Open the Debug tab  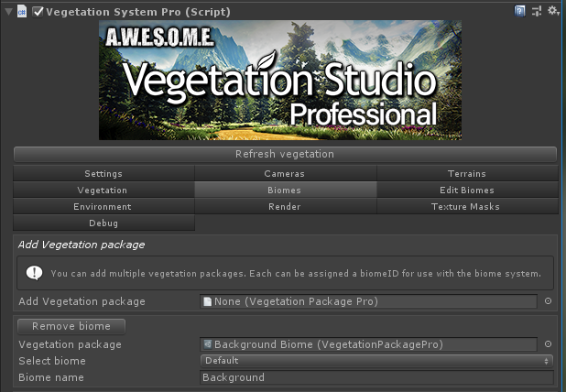[x=103, y=223]
